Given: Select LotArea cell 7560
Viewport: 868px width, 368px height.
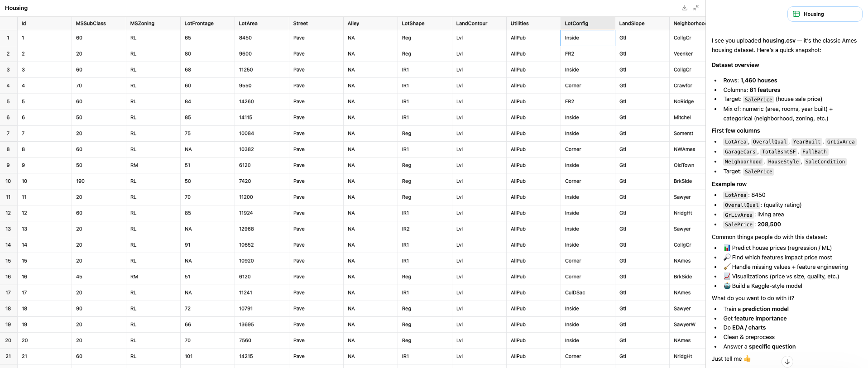Looking at the screenshot, I should (x=262, y=340).
